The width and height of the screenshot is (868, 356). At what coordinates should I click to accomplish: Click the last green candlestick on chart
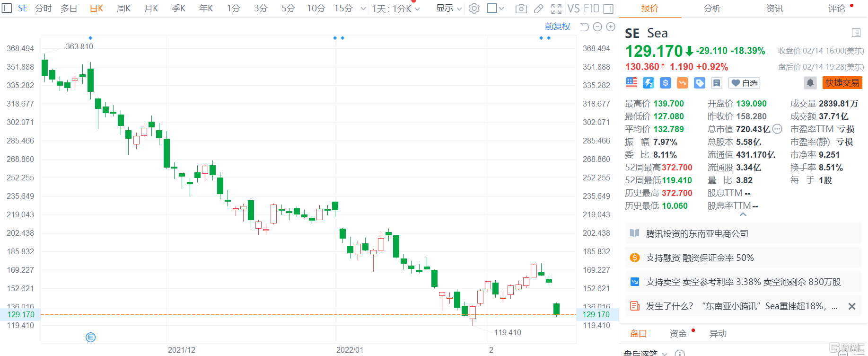pos(556,309)
